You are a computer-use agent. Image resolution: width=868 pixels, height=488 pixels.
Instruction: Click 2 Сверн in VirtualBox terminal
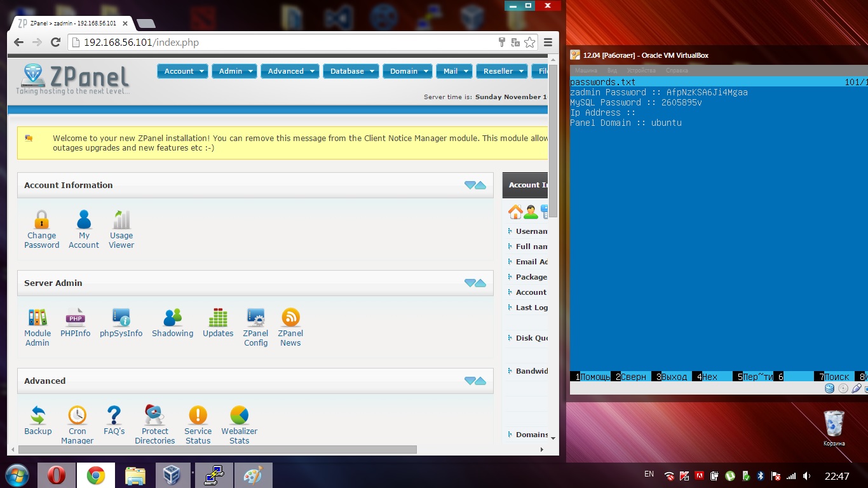tap(631, 377)
